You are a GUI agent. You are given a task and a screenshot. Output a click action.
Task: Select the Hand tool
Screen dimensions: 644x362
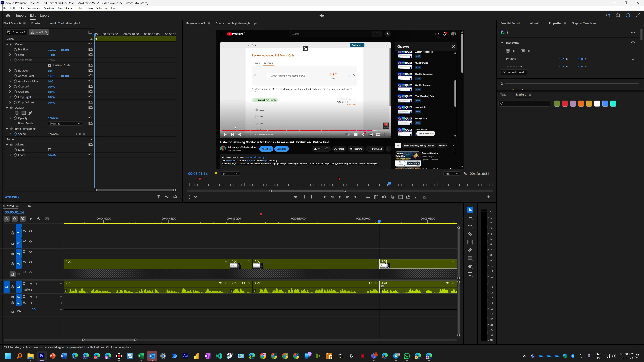click(x=470, y=266)
